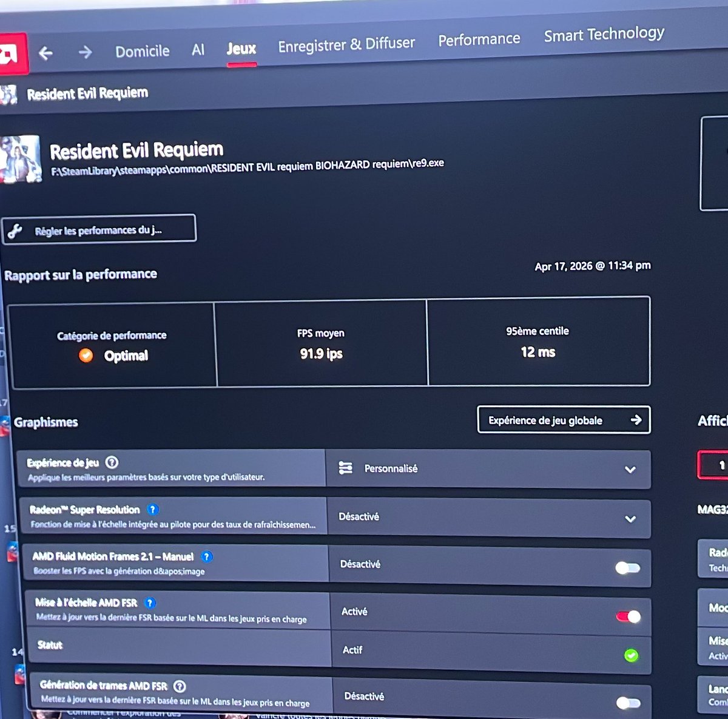Click the 95ème centile 12 ms value
Screen dimensions: 728x719
pyautogui.click(x=538, y=352)
